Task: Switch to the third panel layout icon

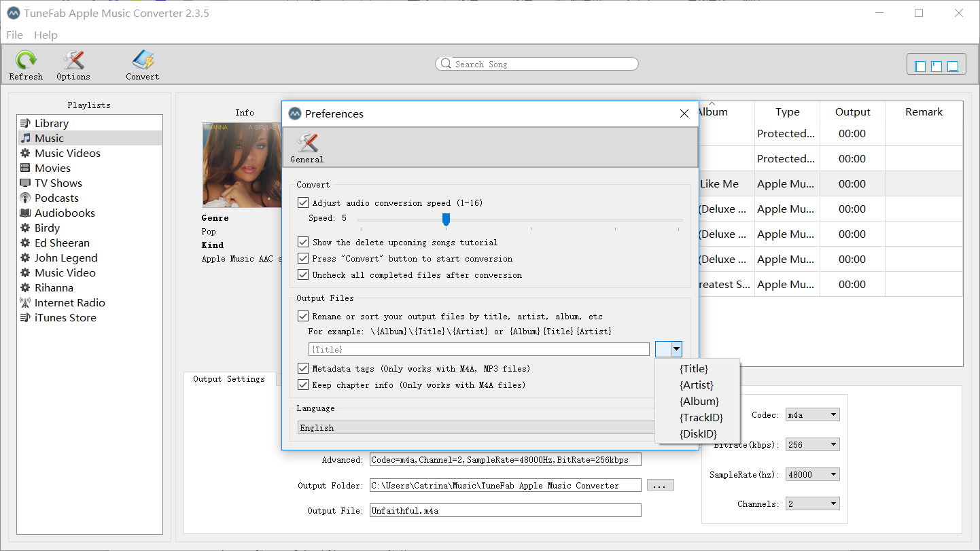Action: click(953, 66)
